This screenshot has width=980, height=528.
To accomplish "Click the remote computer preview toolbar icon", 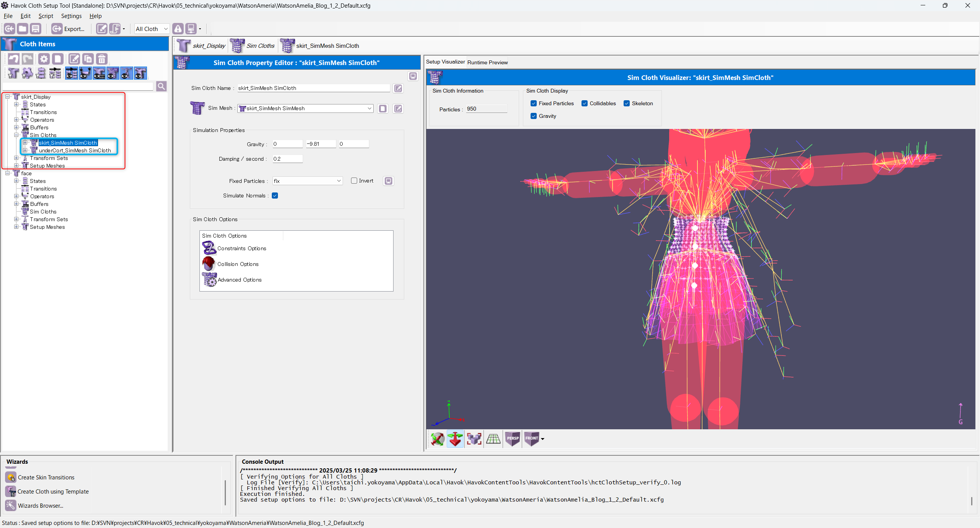I will [191, 29].
